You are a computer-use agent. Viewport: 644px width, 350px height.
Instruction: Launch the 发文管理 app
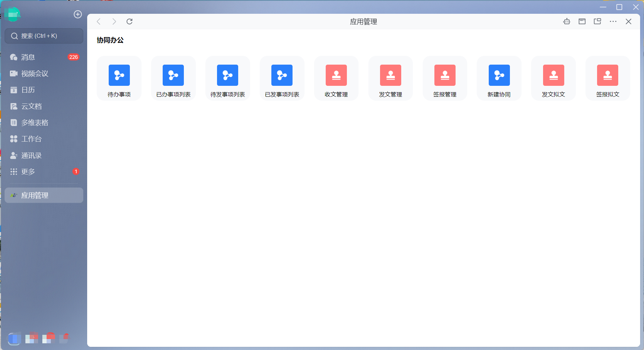391,78
